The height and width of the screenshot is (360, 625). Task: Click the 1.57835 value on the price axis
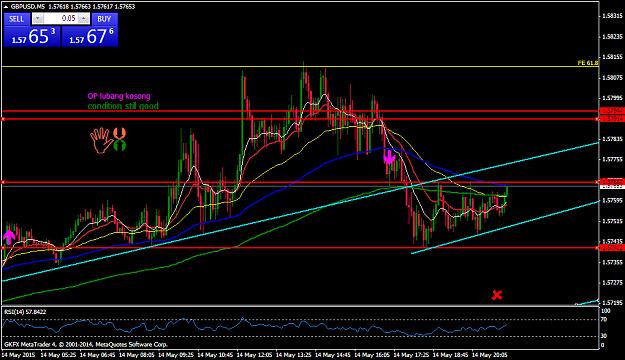[613, 139]
